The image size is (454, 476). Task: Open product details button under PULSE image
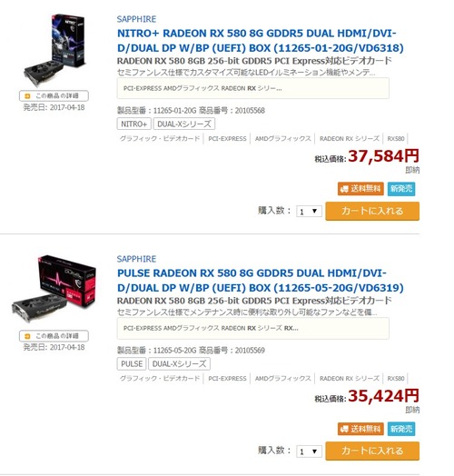[x=54, y=336]
